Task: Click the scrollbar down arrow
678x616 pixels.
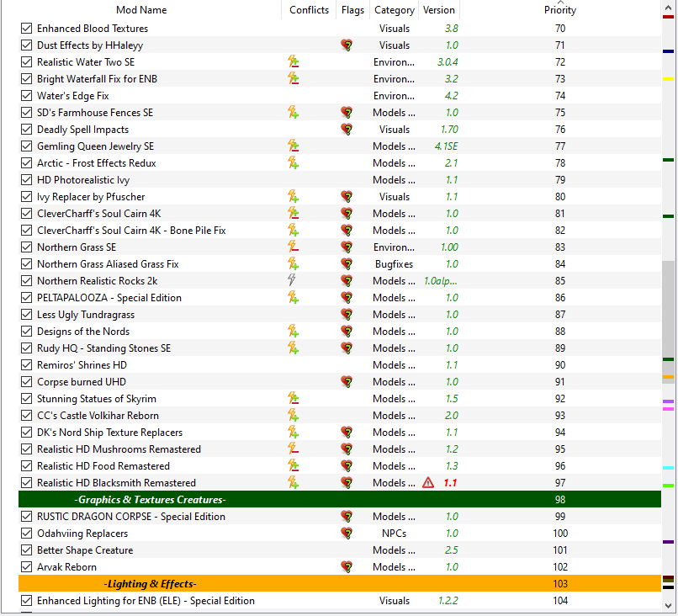Action: point(669,606)
